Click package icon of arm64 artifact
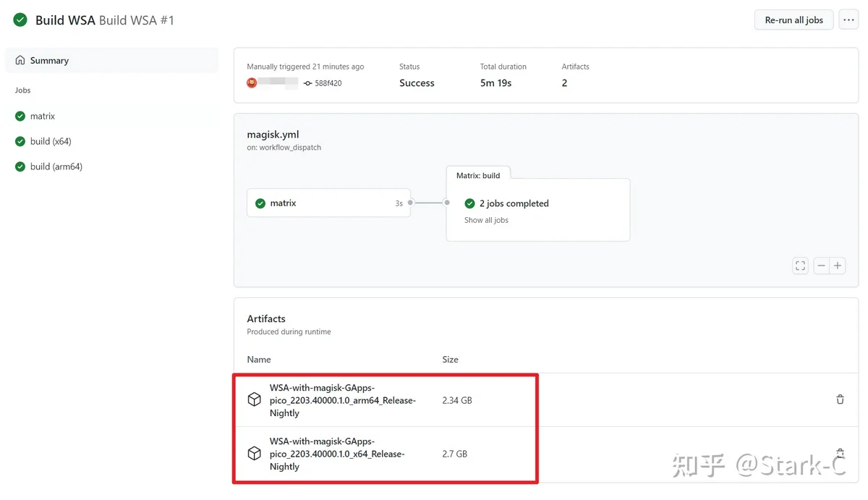The width and height of the screenshot is (868, 500). coord(254,400)
